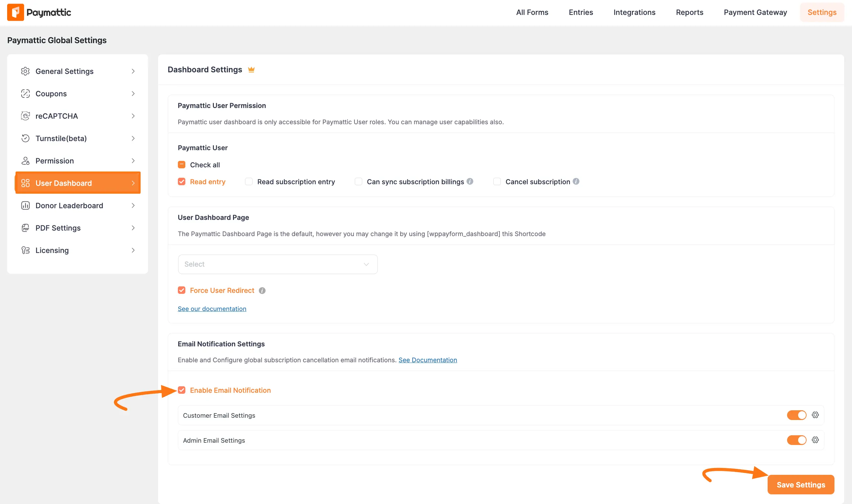Click the info tooltip beside Cancel subscription

click(x=576, y=181)
